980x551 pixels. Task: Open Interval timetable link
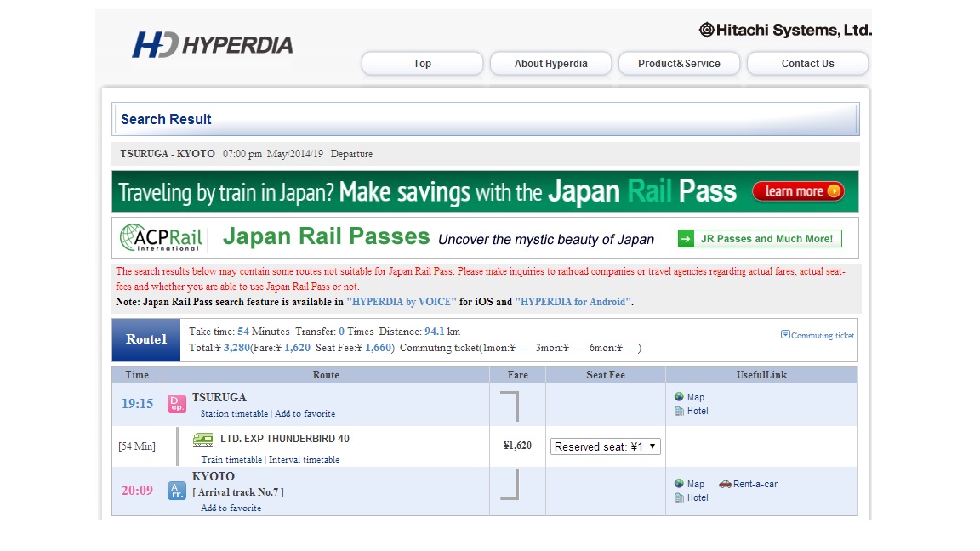(x=304, y=459)
